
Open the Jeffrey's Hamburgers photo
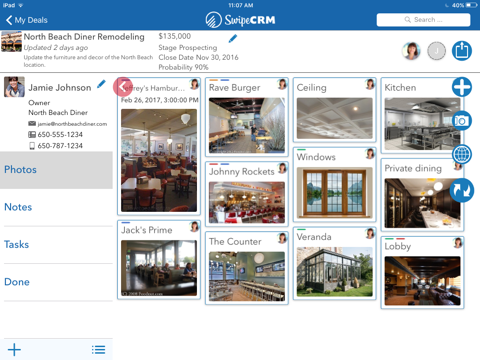tap(159, 160)
